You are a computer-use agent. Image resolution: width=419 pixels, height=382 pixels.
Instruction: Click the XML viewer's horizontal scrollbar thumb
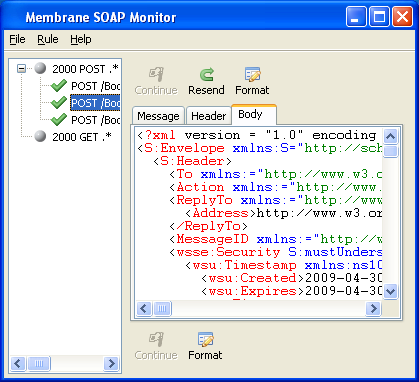coord(162,308)
